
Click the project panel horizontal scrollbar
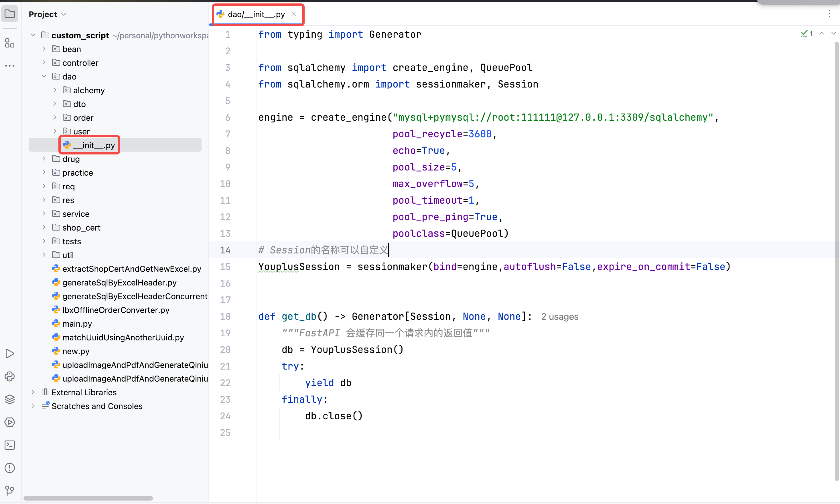click(x=88, y=498)
